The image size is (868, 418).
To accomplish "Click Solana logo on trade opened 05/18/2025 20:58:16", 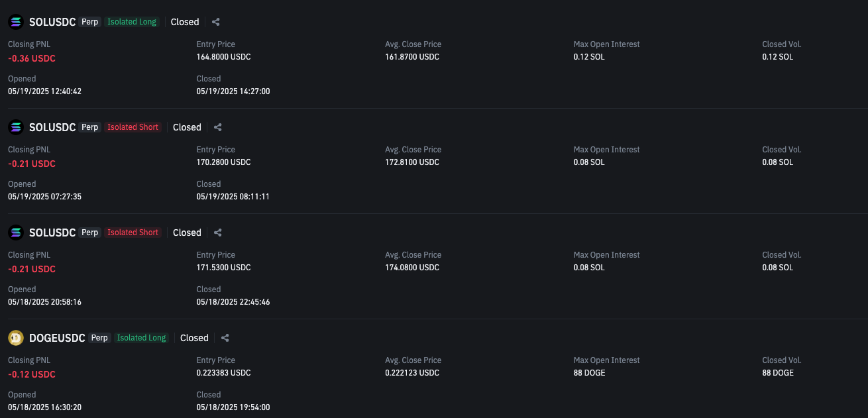I will pyautogui.click(x=16, y=233).
